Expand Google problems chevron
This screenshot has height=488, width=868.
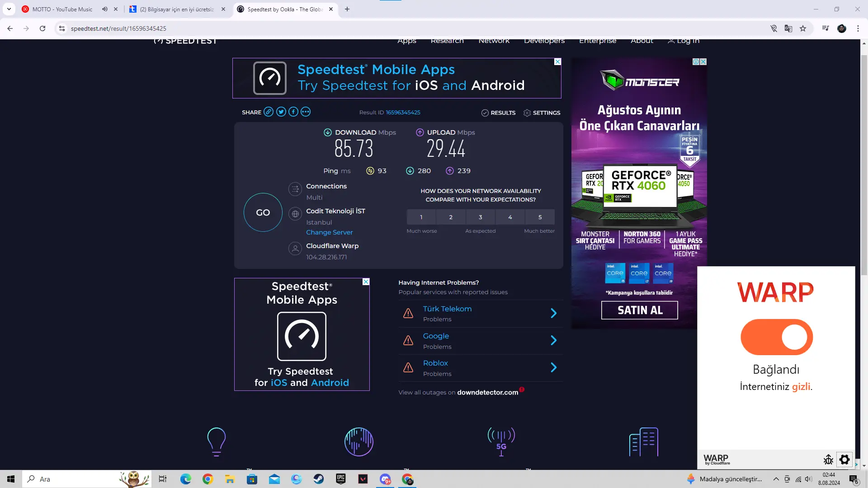[554, 340]
